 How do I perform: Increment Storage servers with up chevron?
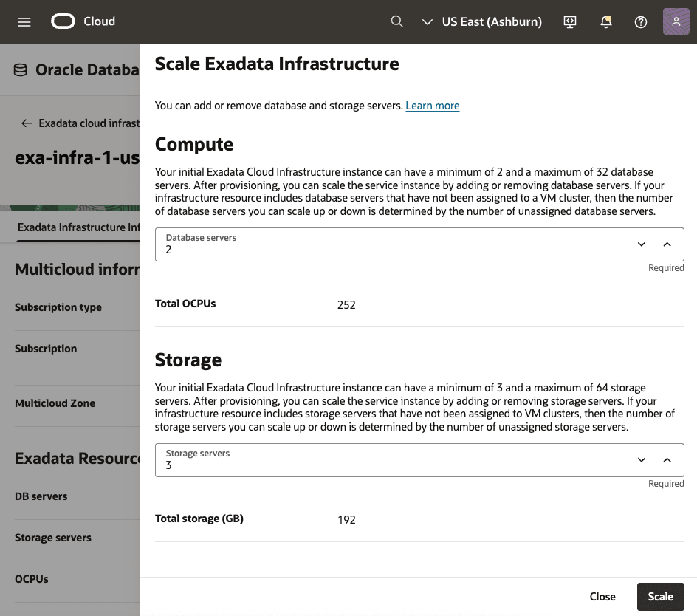(667, 459)
